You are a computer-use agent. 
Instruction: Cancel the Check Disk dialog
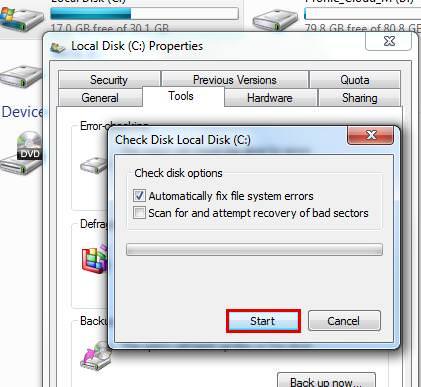[344, 321]
